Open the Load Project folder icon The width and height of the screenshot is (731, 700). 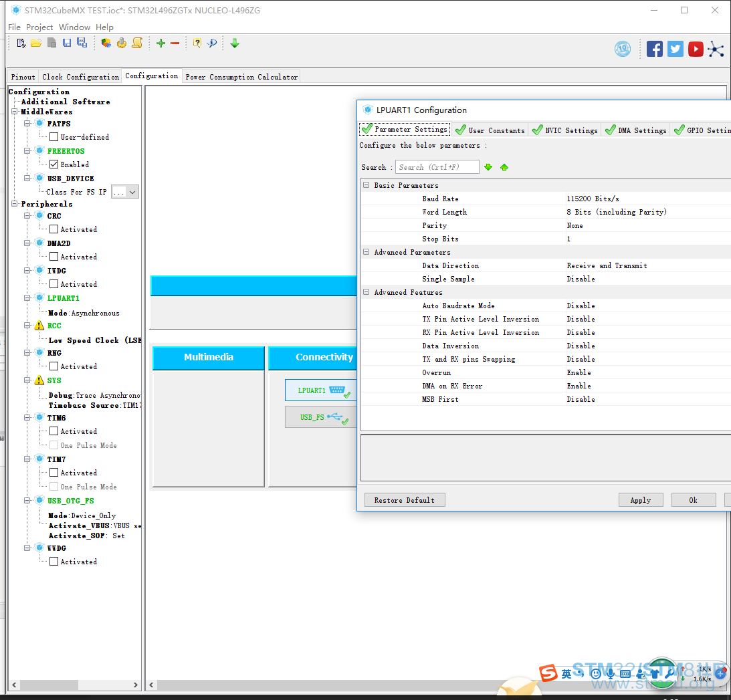36,43
